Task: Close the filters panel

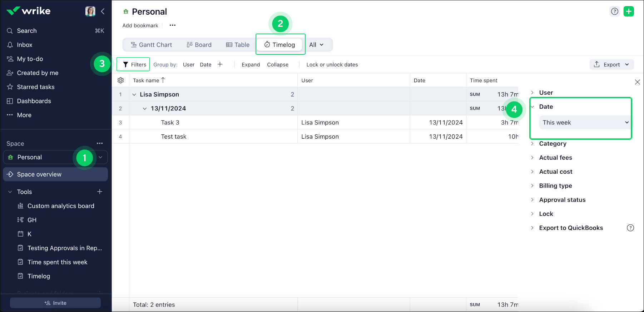Action: (x=637, y=82)
